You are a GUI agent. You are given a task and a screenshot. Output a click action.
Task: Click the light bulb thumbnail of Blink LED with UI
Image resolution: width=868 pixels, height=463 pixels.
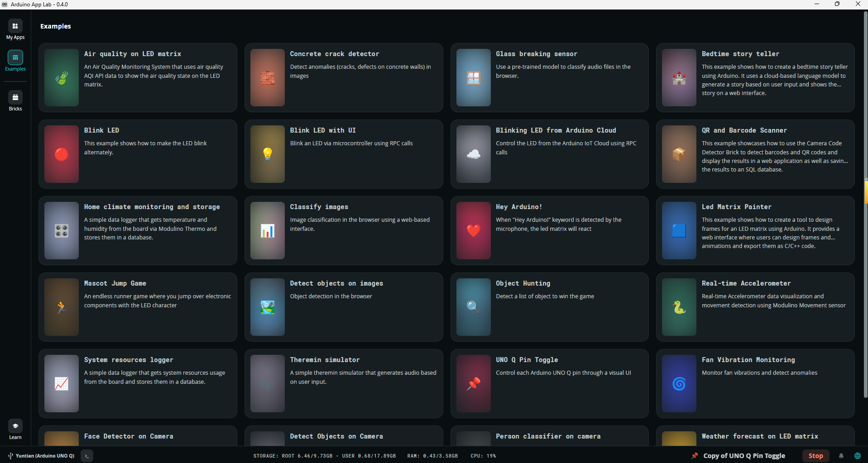pos(268,154)
